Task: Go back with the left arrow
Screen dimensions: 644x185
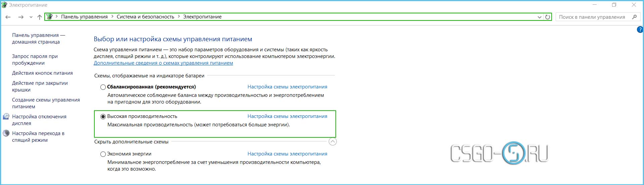Action: click(8, 17)
